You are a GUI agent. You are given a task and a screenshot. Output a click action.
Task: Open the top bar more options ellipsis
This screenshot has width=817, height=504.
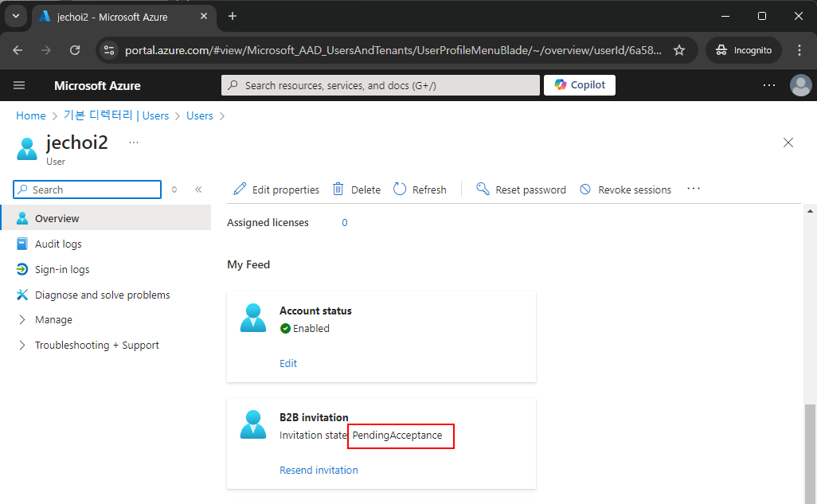(769, 85)
